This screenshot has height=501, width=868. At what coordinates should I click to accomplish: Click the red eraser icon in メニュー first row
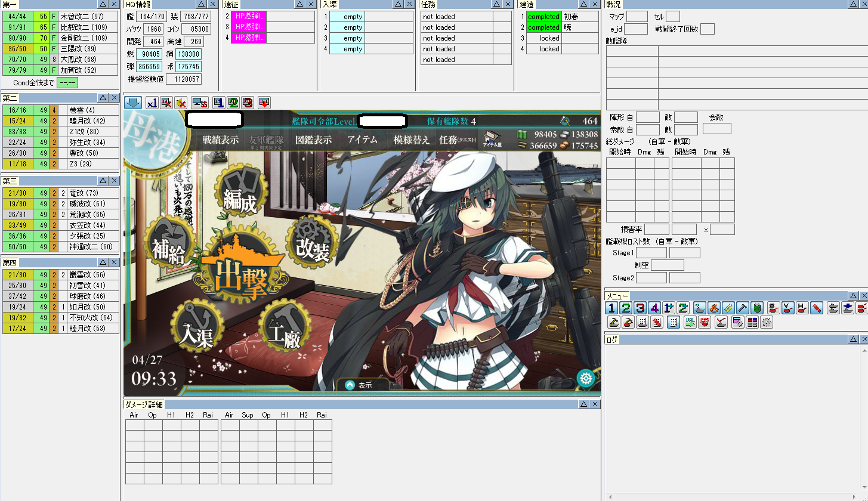coord(817,308)
